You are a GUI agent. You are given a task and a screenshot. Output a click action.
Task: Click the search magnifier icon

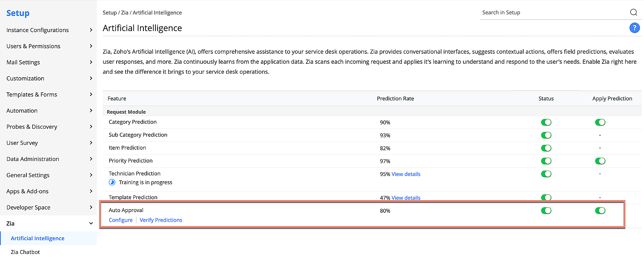(633, 12)
